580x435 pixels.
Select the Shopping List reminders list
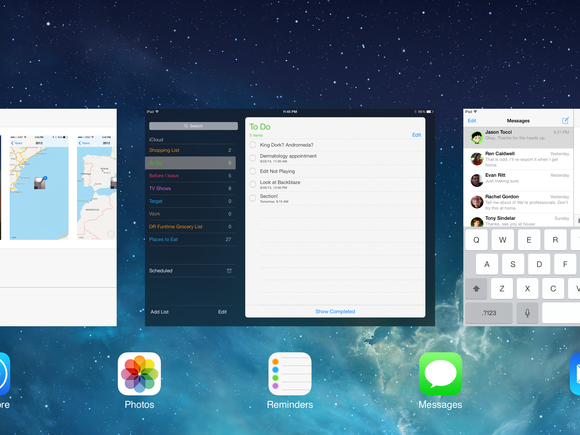coord(190,150)
